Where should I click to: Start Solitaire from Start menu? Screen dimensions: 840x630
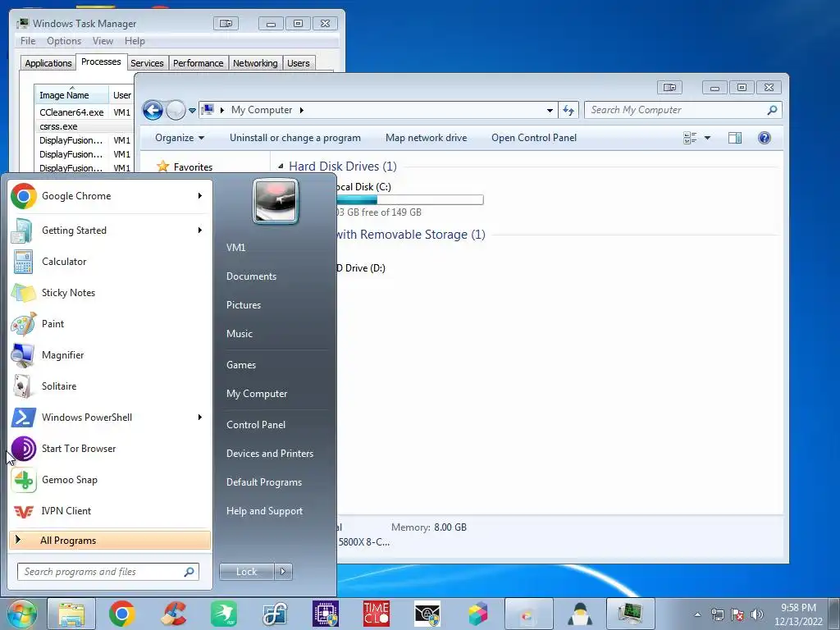[x=110, y=386]
